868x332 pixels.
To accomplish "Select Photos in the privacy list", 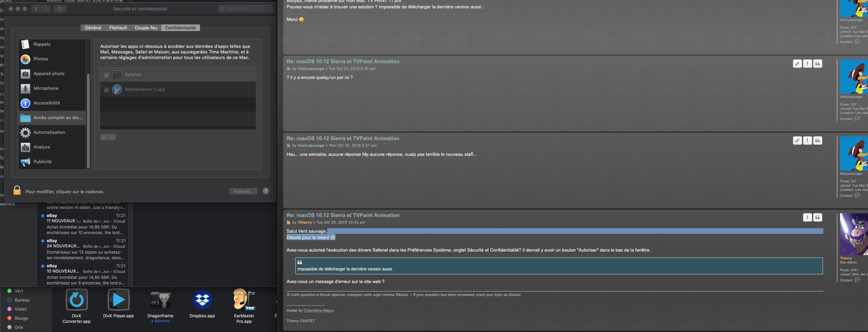I will (52, 59).
